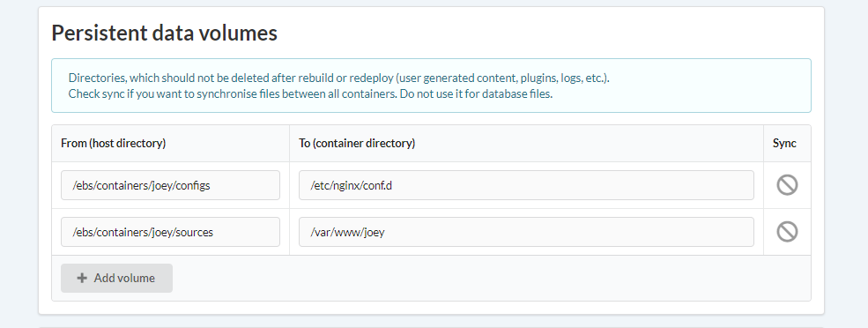Click the plus icon in Add volume

[82, 278]
